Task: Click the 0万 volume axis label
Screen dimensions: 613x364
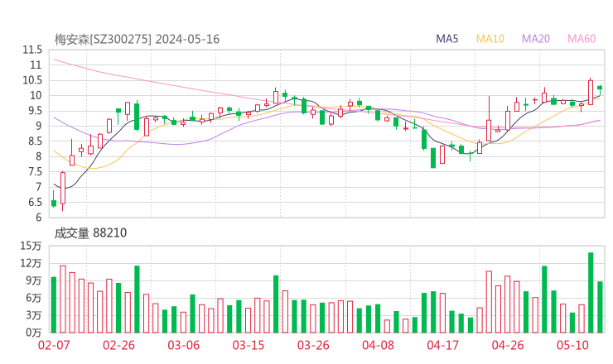Action: [x=34, y=333]
